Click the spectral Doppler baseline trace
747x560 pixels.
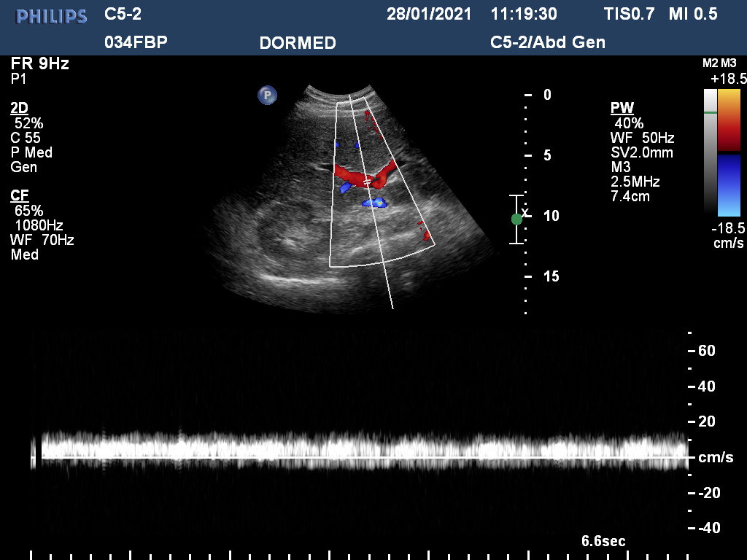click(365, 458)
